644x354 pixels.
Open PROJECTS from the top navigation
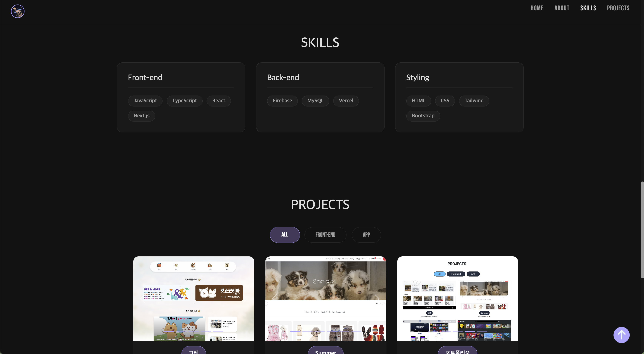[x=618, y=8]
